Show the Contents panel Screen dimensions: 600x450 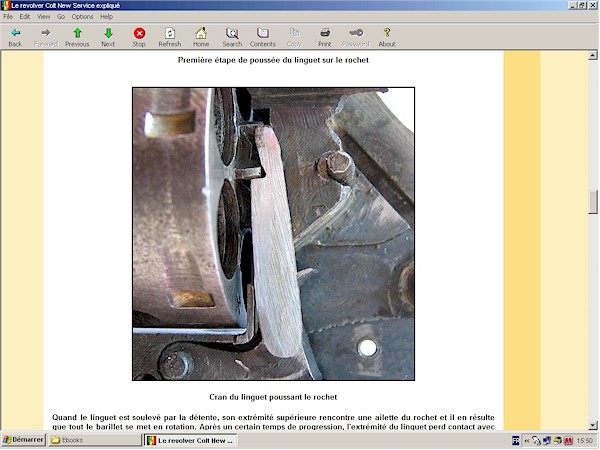coord(263,37)
